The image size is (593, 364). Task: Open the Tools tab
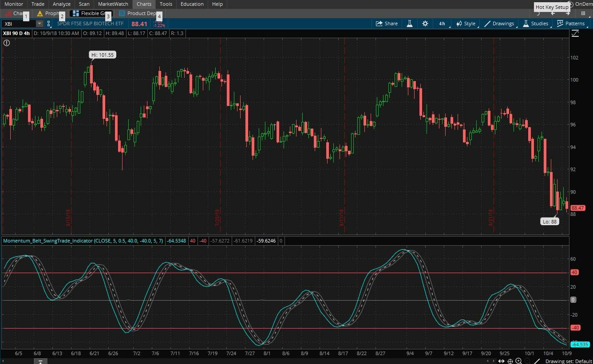point(166,4)
